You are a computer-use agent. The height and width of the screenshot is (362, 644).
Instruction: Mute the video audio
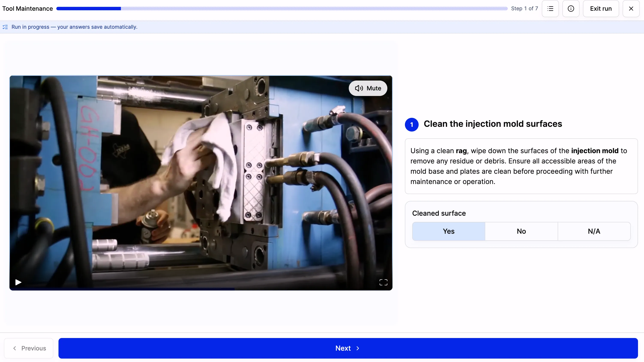click(x=368, y=88)
